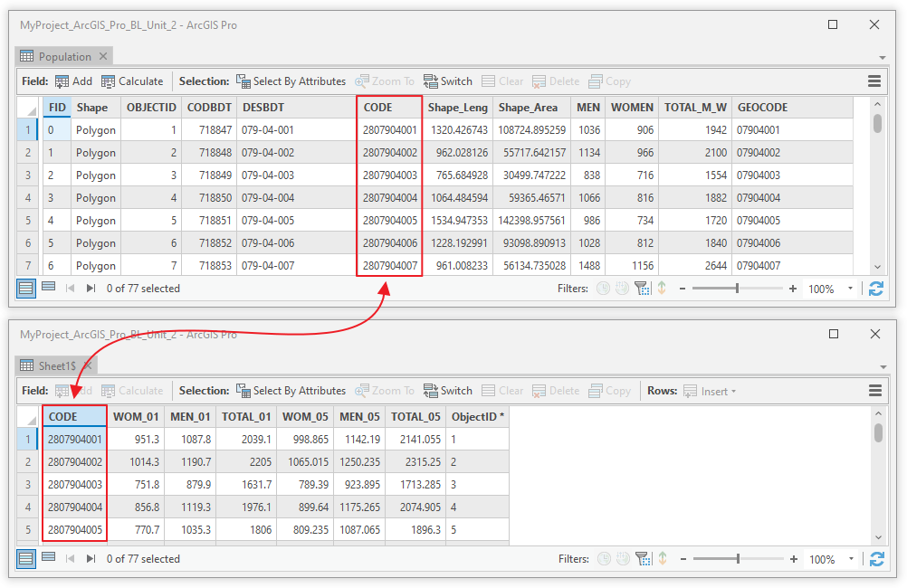Screen dimensions: 907x588
Task: Adjust the Population table zoom slider
Action: (x=737, y=288)
